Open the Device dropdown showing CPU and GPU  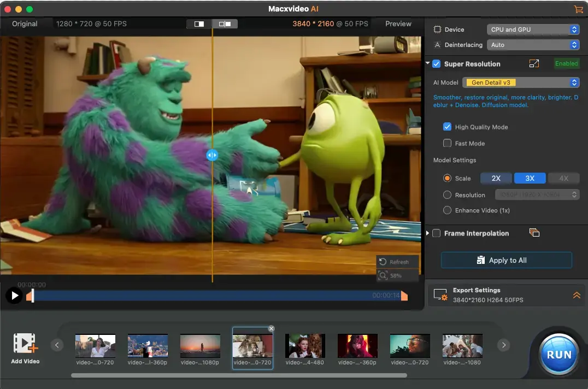point(533,30)
